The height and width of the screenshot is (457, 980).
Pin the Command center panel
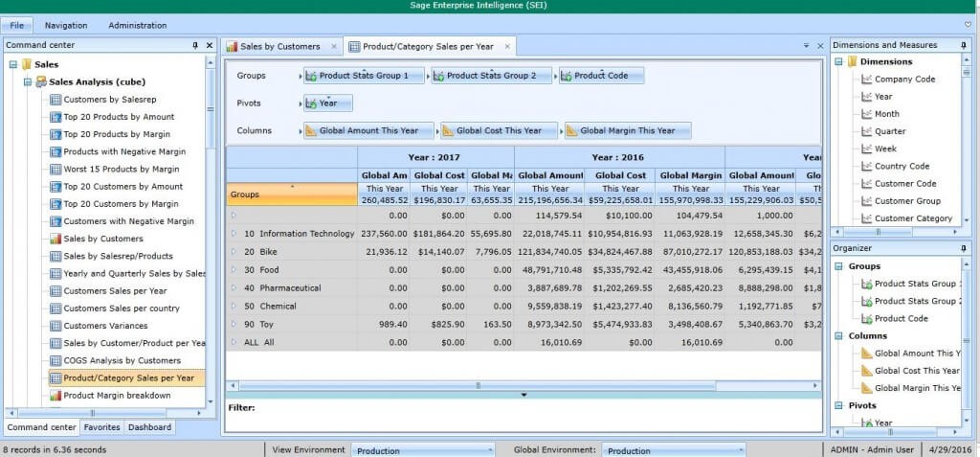tap(195, 45)
